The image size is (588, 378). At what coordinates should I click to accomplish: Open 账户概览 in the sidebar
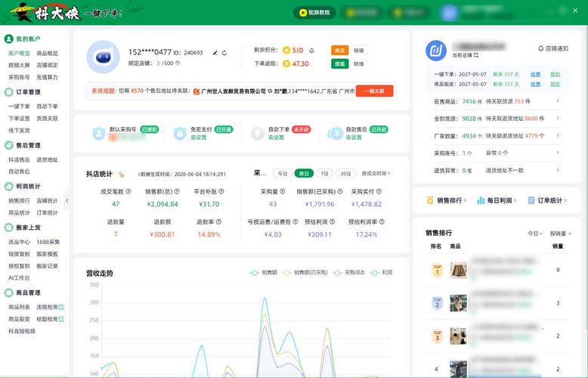(x=19, y=53)
